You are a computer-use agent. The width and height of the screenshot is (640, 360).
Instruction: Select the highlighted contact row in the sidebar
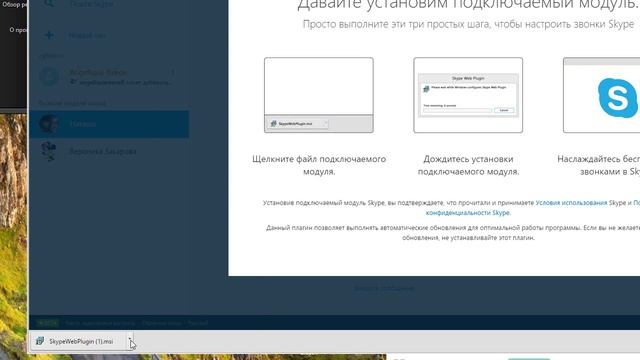click(109, 124)
